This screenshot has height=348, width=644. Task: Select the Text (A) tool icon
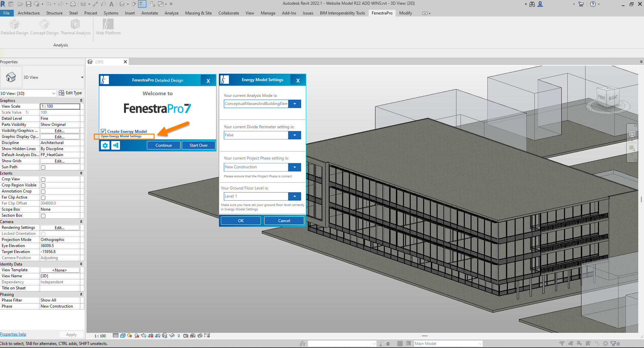point(112,4)
